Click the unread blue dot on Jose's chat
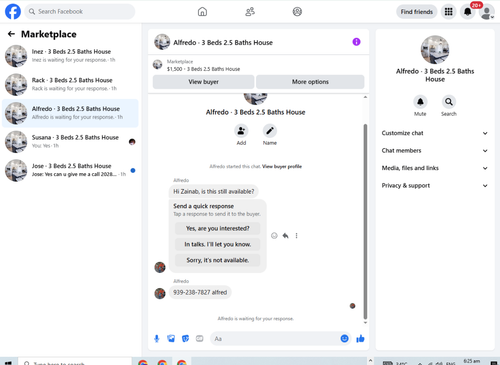This screenshot has height=365, width=500. [x=133, y=170]
